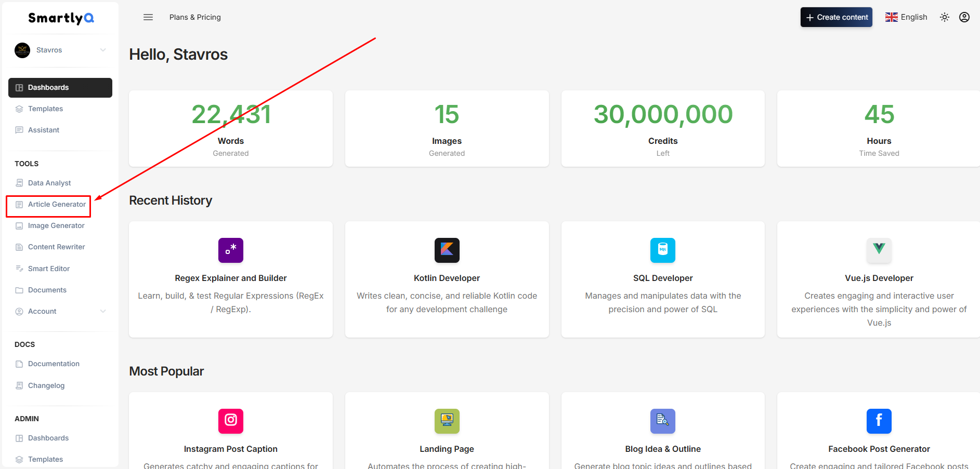Open the Data Analyst tool
Image resolution: width=980 pixels, height=469 pixels.
click(x=60, y=183)
